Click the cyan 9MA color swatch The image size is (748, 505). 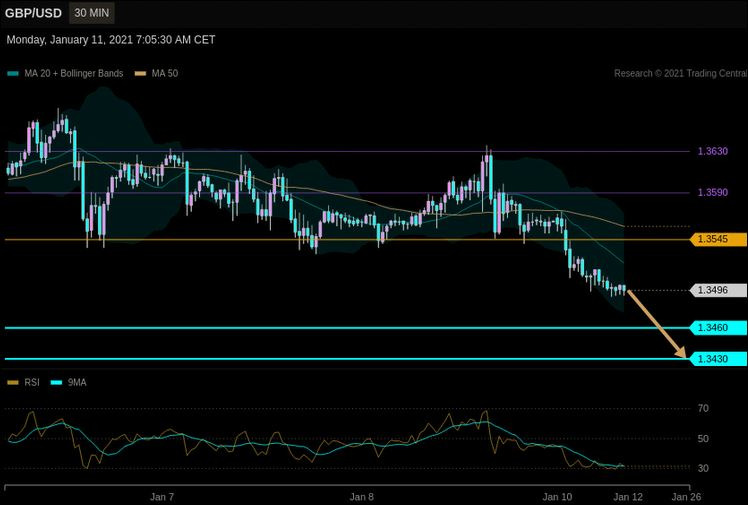tap(56, 382)
